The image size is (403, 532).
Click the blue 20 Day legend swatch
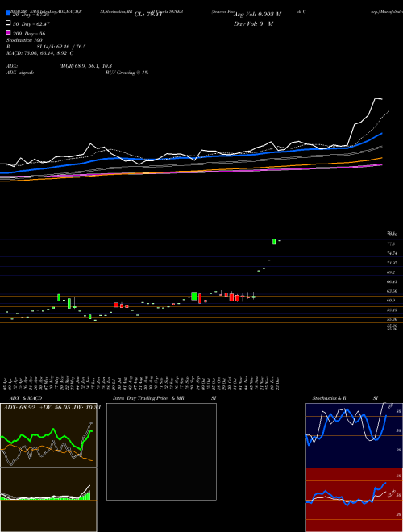(8, 14)
